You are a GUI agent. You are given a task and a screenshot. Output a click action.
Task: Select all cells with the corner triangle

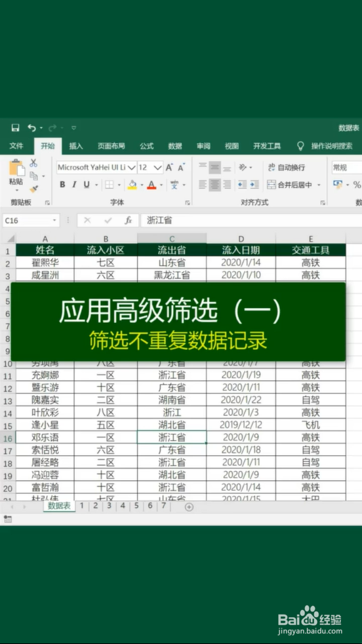click(x=10, y=238)
